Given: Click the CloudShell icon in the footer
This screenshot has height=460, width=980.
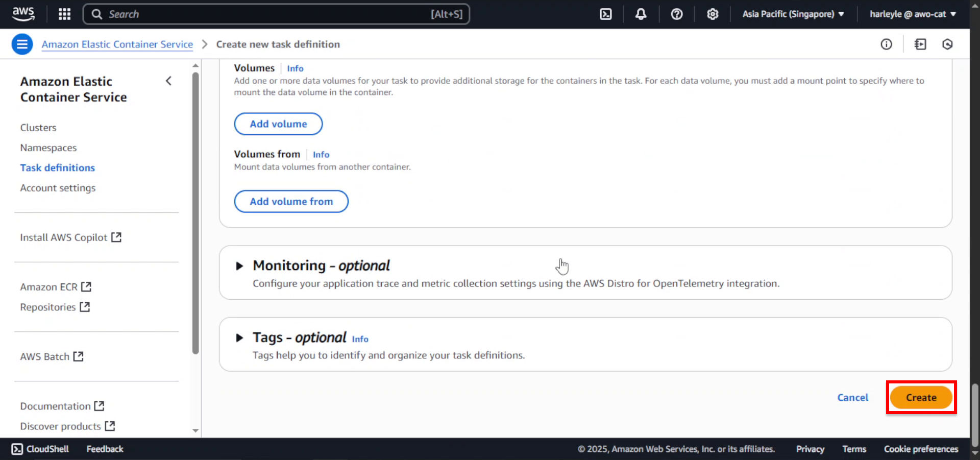Looking at the screenshot, I should (17, 449).
